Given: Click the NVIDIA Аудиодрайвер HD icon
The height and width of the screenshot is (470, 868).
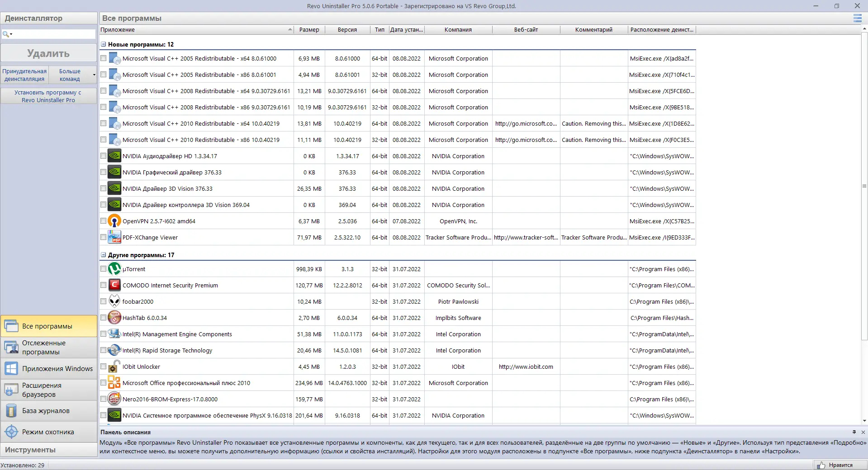Looking at the screenshot, I should point(114,156).
